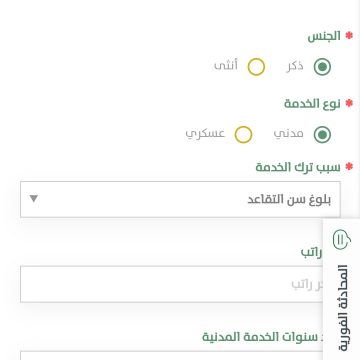This screenshot has width=360, height=360.
Task: Click the "راتب" heading above the salary box
Action: (311, 252)
